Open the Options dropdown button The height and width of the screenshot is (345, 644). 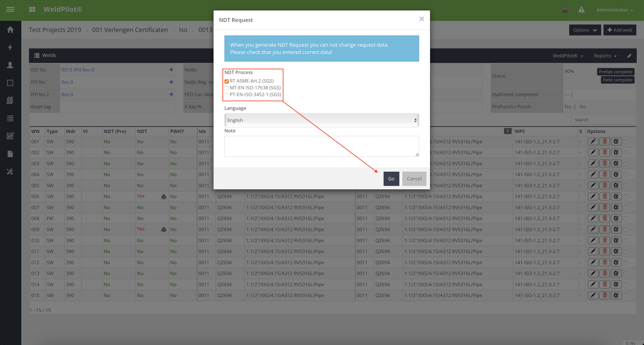(x=585, y=30)
